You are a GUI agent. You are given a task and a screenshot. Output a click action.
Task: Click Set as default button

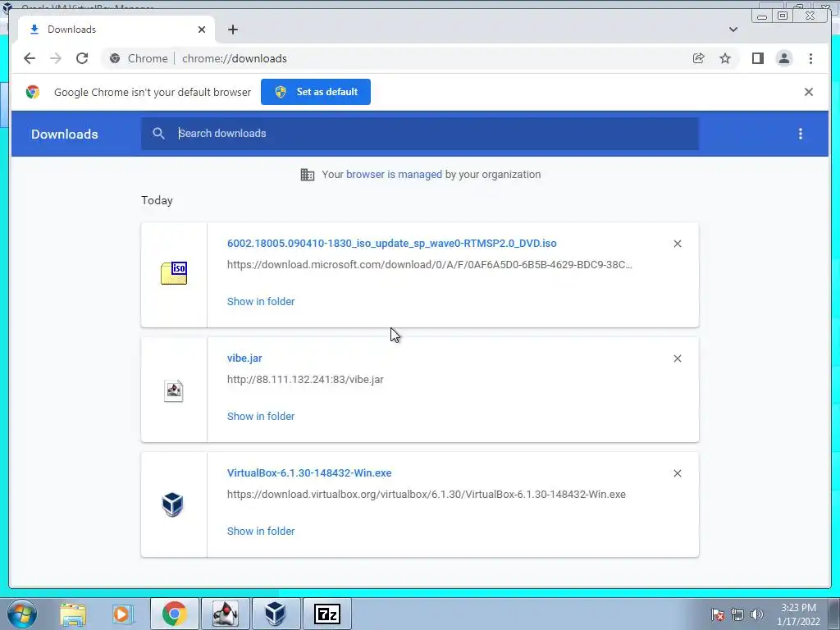316,92
